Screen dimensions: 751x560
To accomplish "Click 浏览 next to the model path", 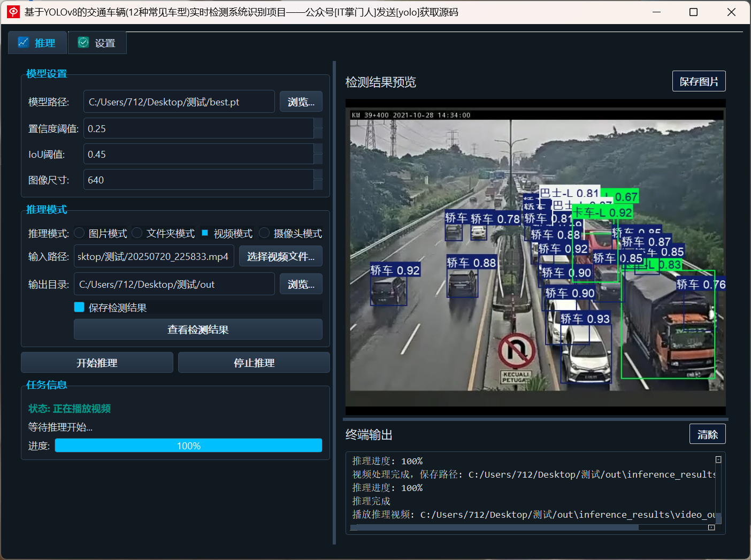I will pyautogui.click(x=301, y=101).
